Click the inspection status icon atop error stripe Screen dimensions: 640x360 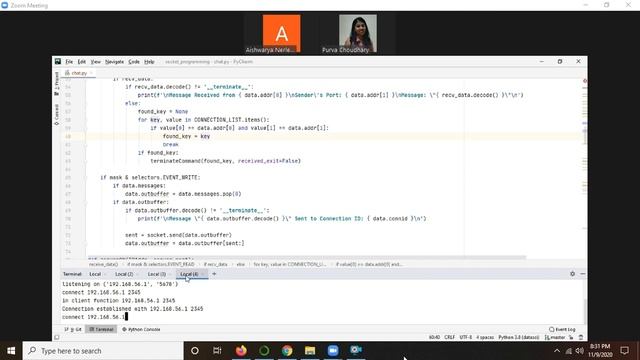[x=584, y=81]
